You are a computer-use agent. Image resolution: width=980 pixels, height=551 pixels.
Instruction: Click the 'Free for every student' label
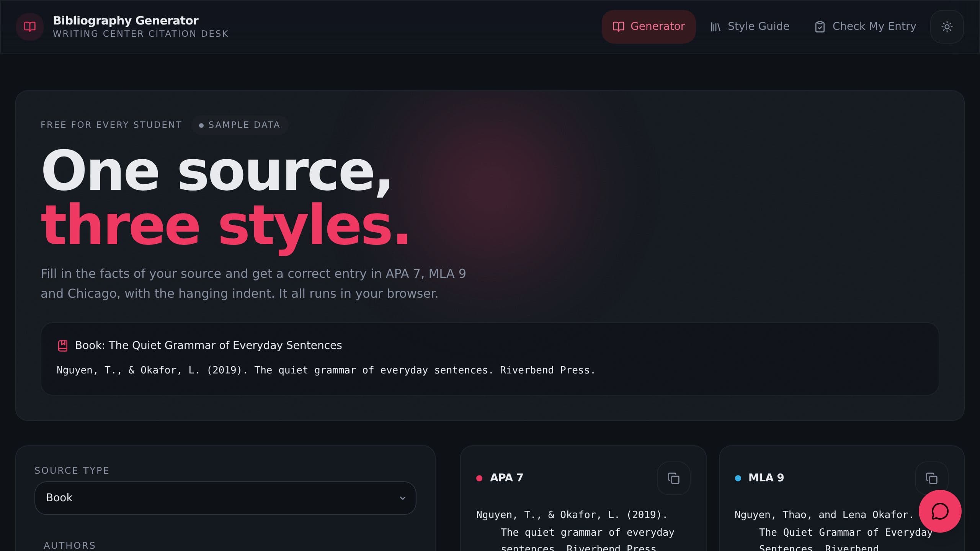click(x=111, y=125)
